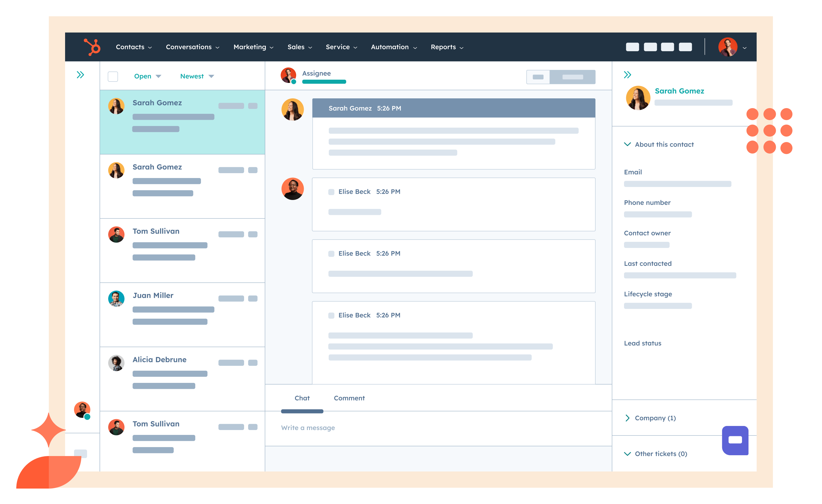Switch to the Comment tab

pos(349,398)
